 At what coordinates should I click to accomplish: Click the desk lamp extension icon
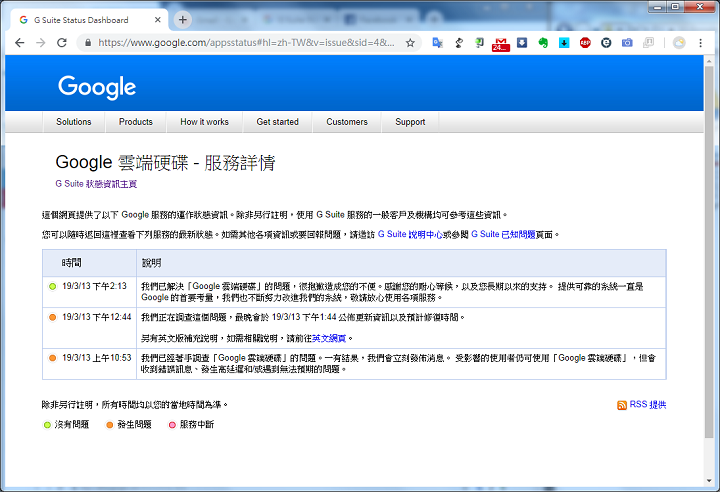459,43
